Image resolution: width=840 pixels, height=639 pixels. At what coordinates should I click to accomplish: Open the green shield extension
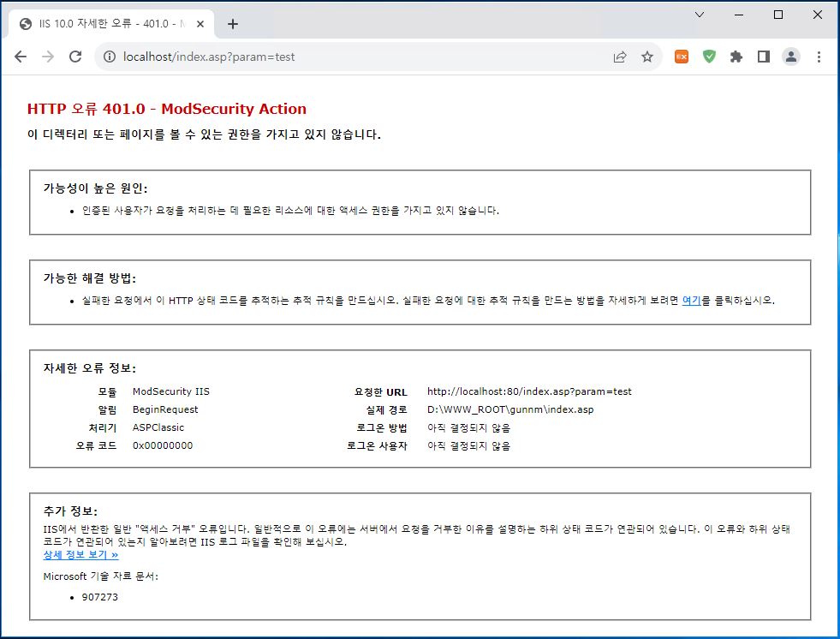[x=709, y=57]
